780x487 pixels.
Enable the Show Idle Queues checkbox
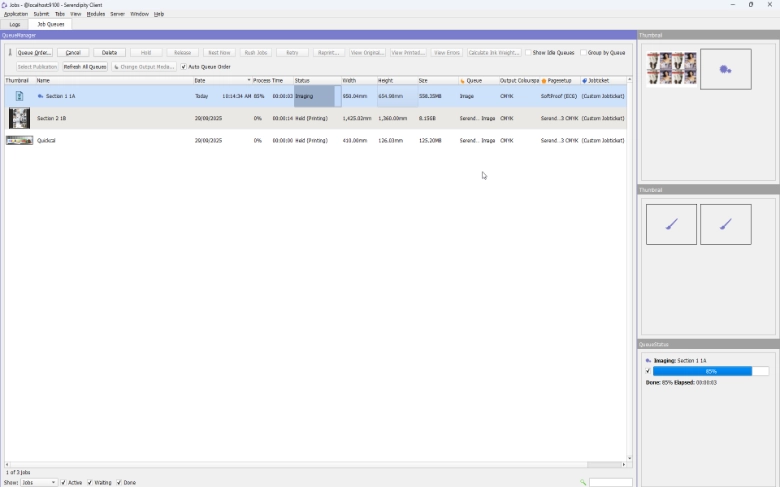[x=529, y=52]
